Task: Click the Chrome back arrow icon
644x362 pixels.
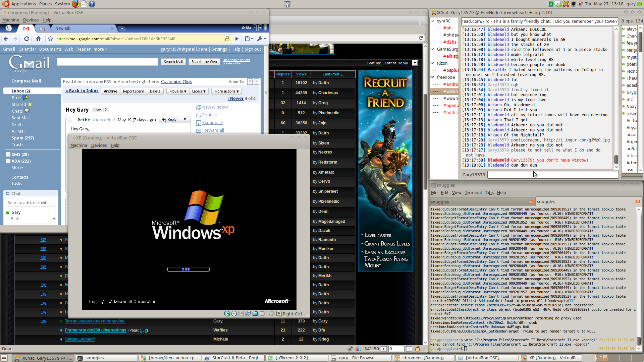Action: tap(6, 39)
